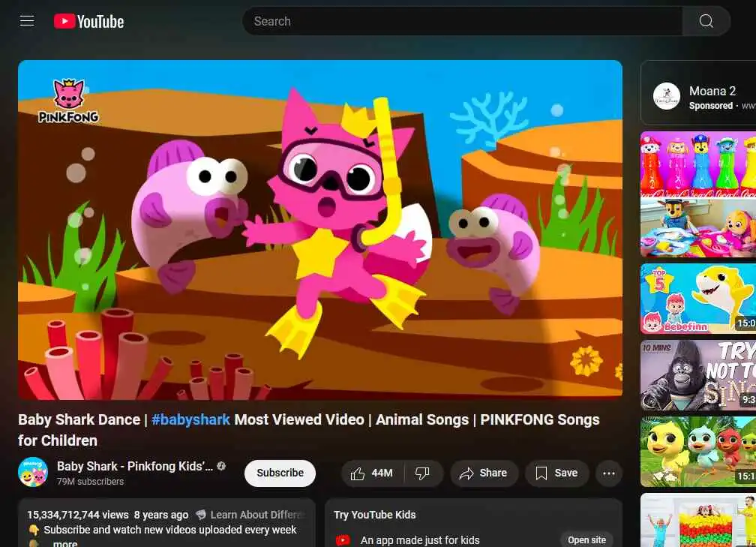Click the Search input field
The width and height of the screenshot is (756, 547).
coord(462,21)
